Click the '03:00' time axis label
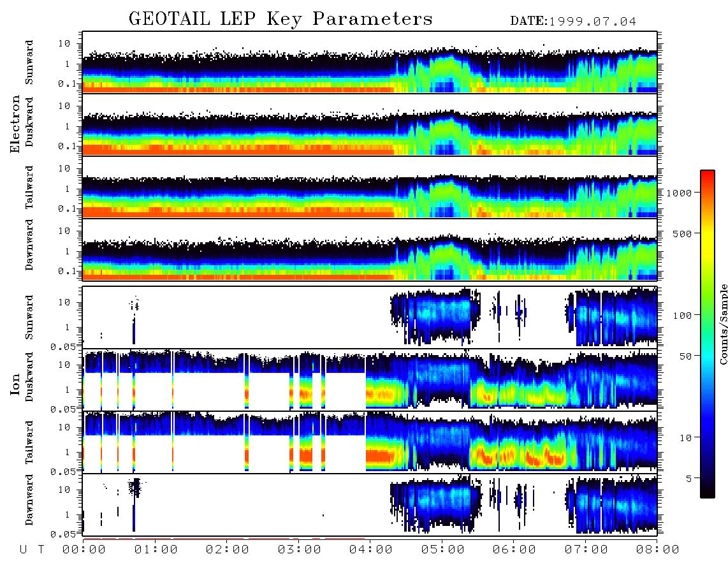The image size is (728, 561). coord(300,550)
